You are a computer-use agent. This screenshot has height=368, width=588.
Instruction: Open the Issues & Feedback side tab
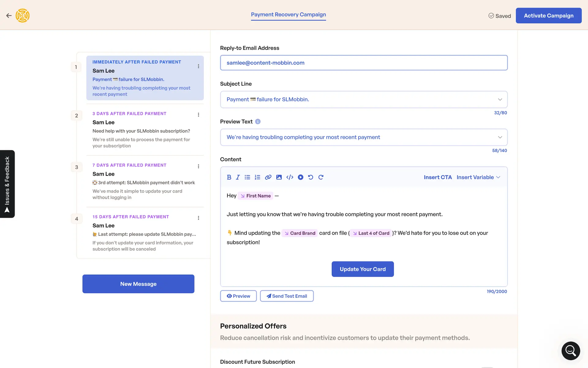[x=7, y=184]
